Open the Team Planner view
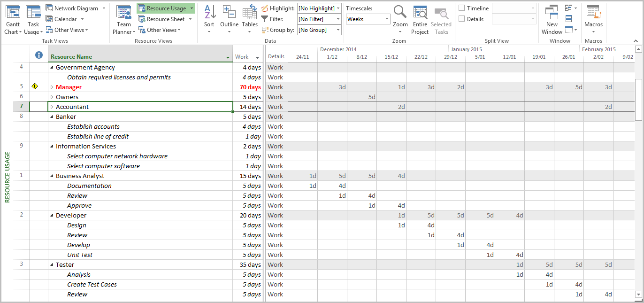Viewport: 644px width, 303px height. [x=124, y=20]
